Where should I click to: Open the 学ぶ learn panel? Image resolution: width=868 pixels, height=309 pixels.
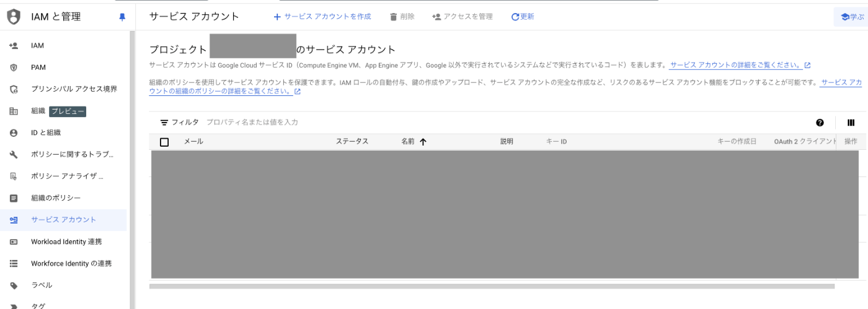coord(852,17)
